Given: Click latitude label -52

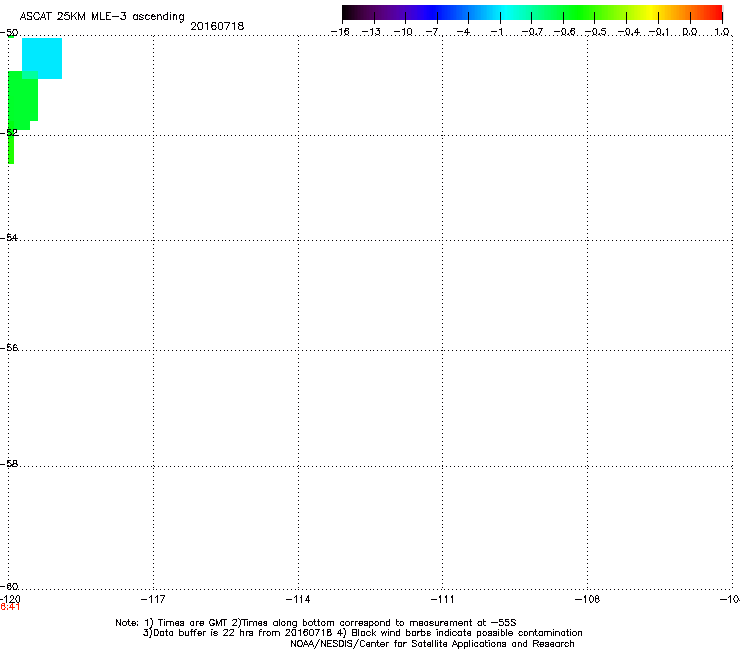Looking at the screenshot, I should click(9, 133).
